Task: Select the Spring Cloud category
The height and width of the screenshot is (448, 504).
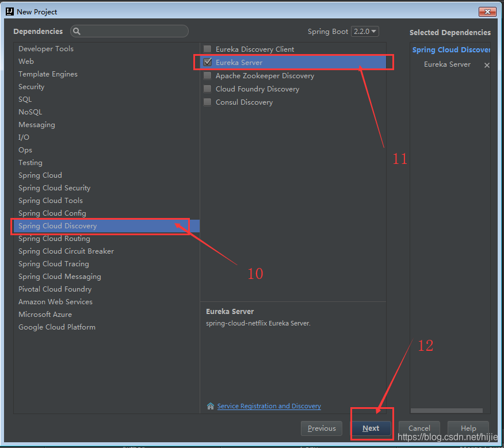Action: pyautogui.click(x=106, y=175)
